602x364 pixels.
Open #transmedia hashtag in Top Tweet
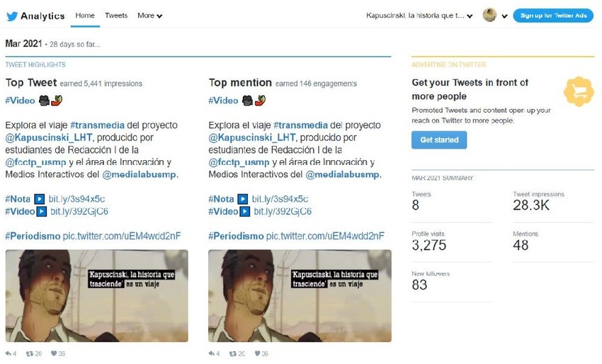pos(97,125)
